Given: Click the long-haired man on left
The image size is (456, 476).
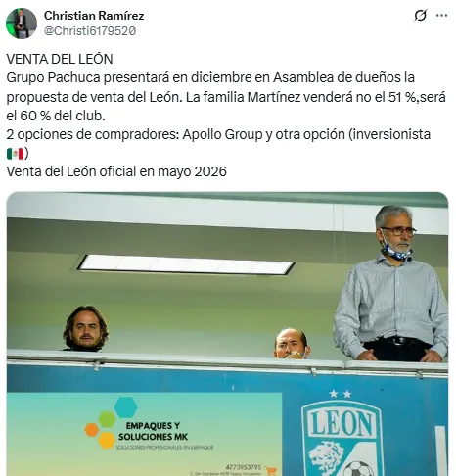Looking at the screenshot, I should (86, 328).
